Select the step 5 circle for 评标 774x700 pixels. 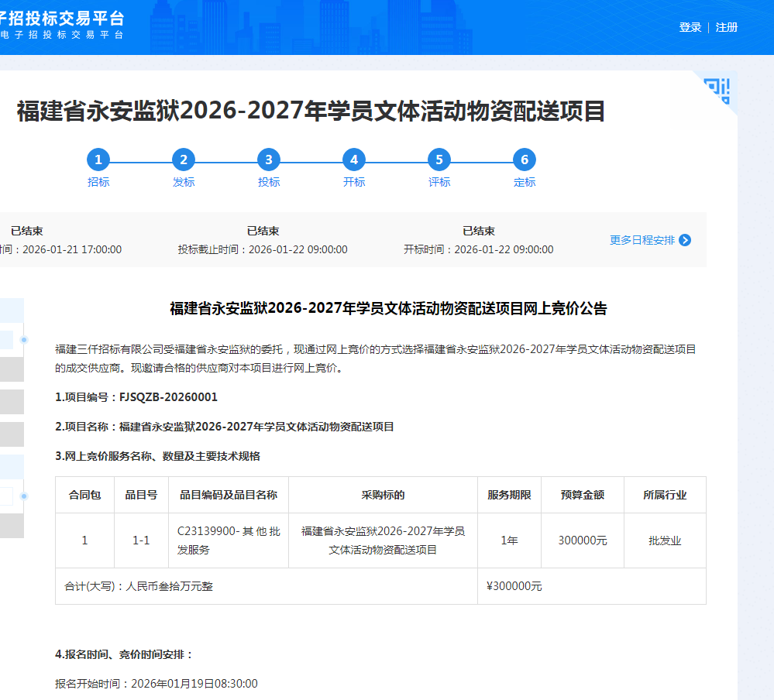(439, 160)
